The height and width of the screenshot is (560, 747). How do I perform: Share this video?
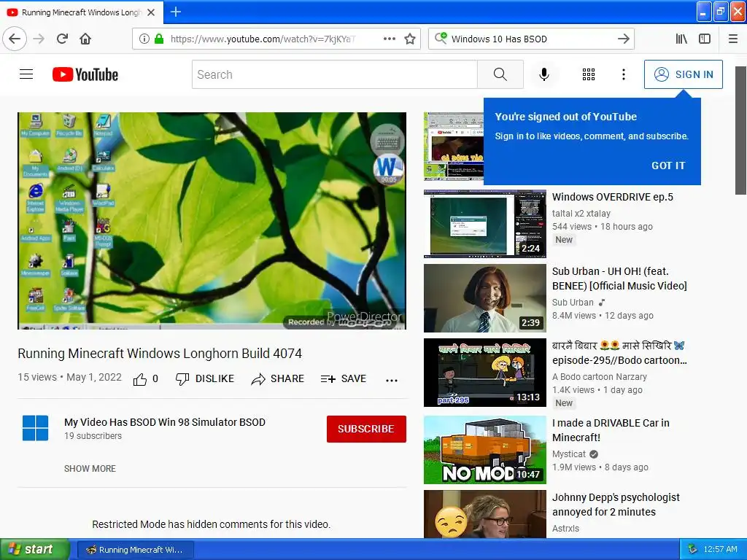pos(278,379)
